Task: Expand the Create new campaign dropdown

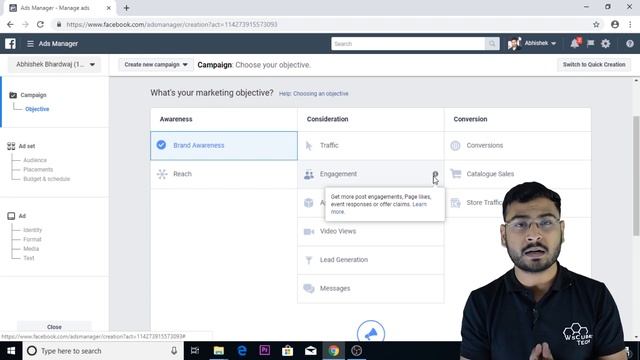Action: click(156, 64)
